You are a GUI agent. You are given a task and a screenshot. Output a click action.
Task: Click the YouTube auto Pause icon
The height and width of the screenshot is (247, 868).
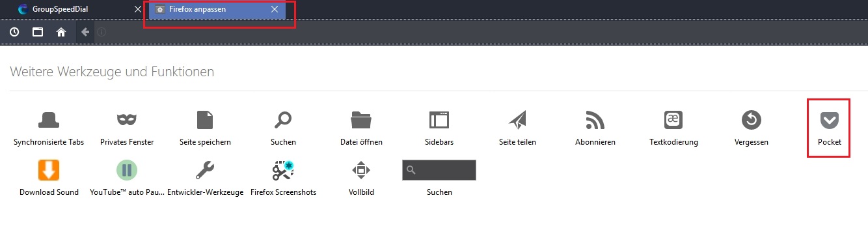click(127, 170)
